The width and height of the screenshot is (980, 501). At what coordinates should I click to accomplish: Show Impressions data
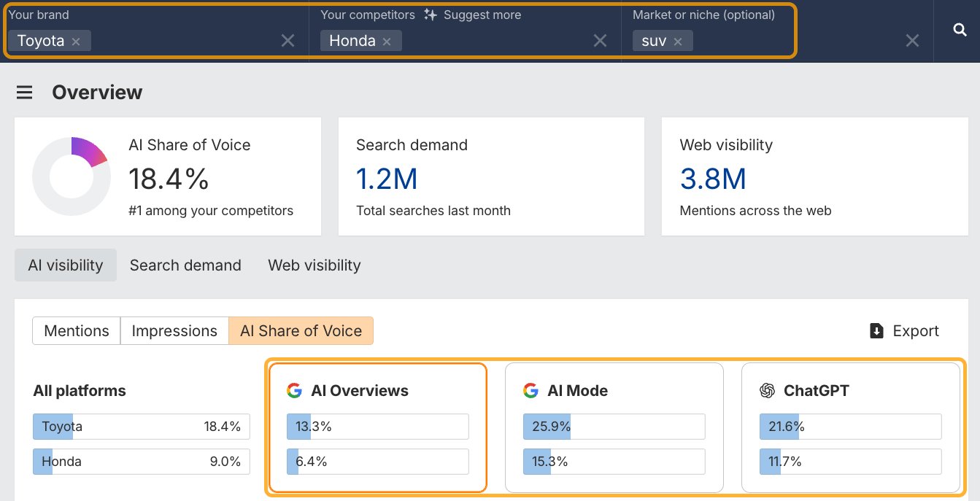click(x=174, y=330)
